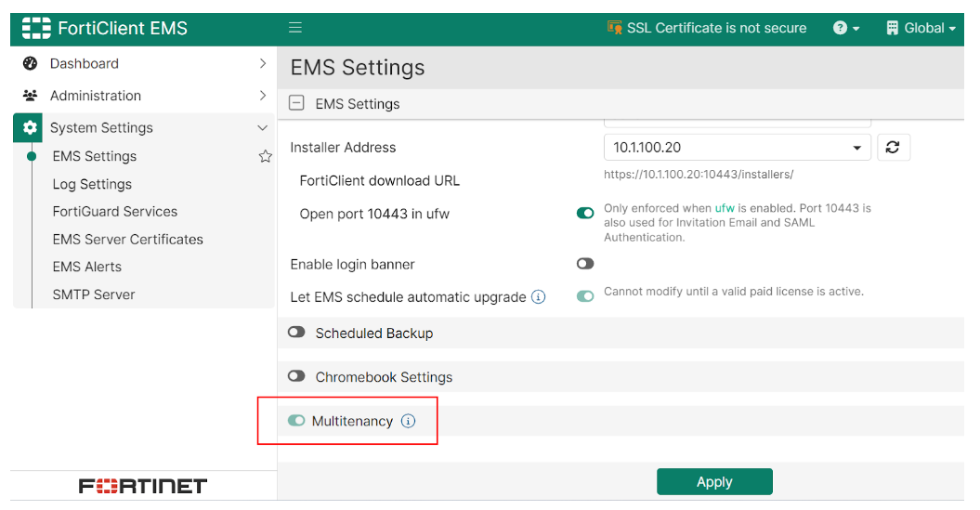
Task: Enable the Chromebook Settings toggle
Action: [x=296, y=376]
